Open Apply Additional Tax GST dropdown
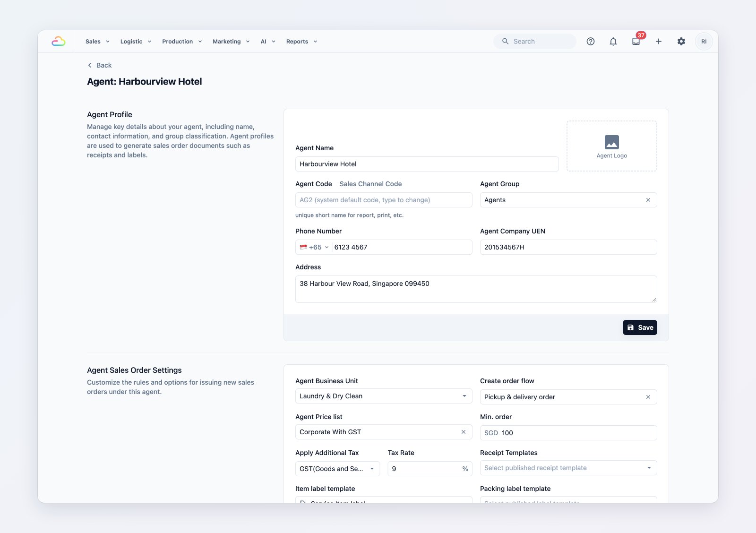The image size is (756, 533). [337, 469]
